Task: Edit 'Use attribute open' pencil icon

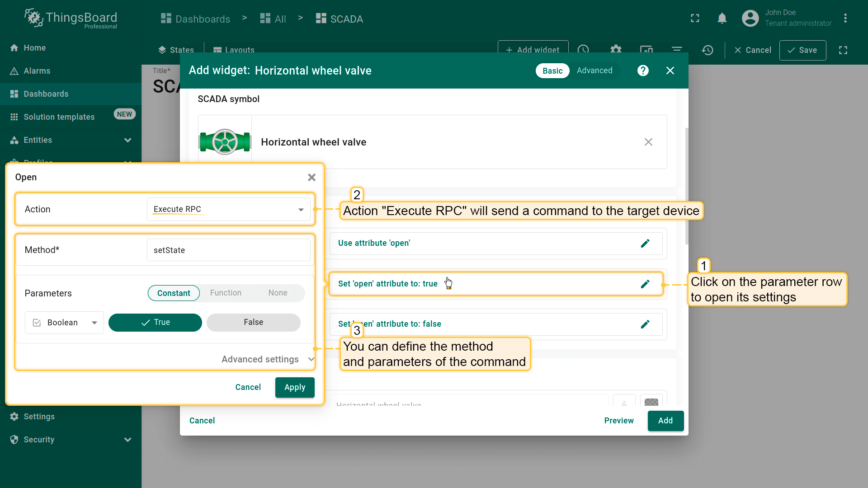Action: [645, 244]
